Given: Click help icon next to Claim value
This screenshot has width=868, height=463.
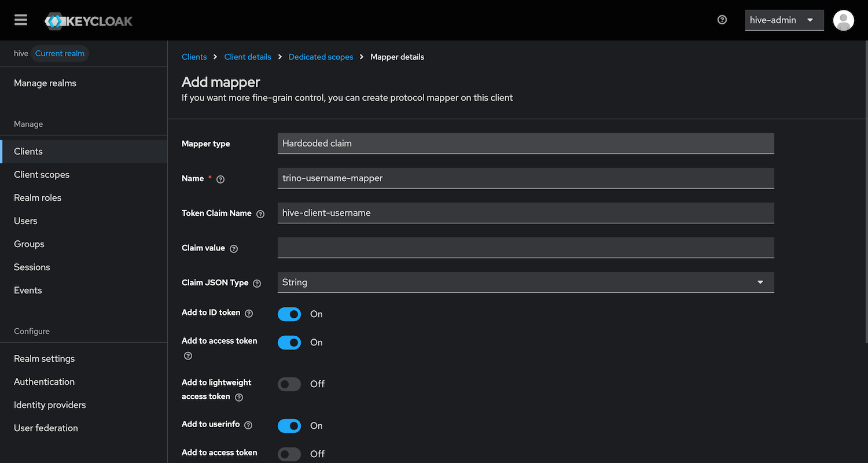Looking at the screenshot, I should pyautogui.click(x=234, y=249).
